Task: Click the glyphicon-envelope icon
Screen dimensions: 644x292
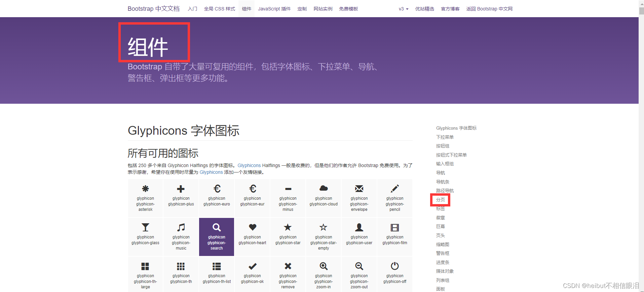Action: click(359, 189)
